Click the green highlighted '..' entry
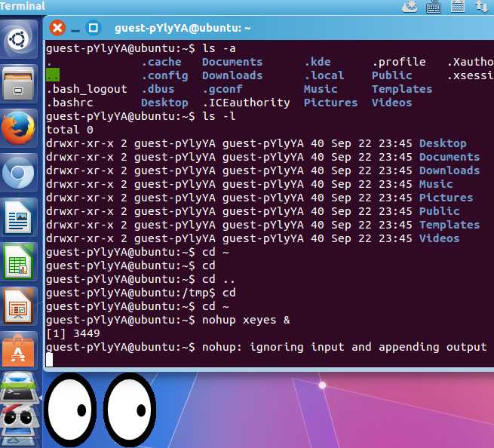 [53, 75]
